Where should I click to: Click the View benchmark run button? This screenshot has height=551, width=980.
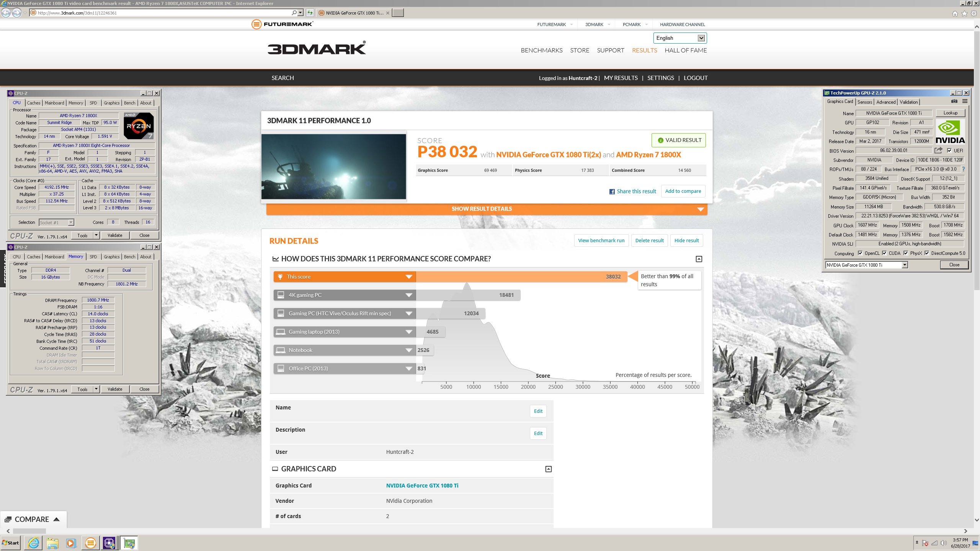[601, 241]
